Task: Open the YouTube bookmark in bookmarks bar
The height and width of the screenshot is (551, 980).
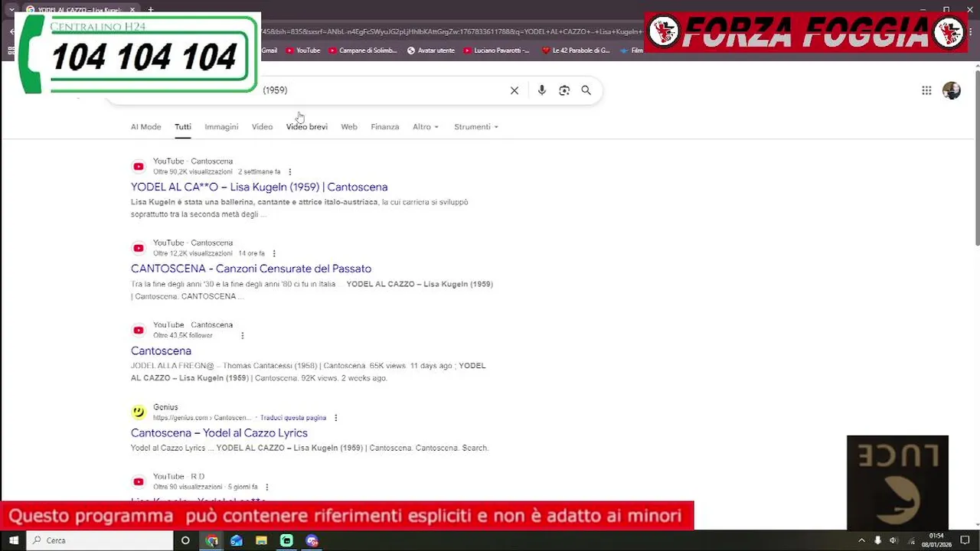Action: point(303,51)
